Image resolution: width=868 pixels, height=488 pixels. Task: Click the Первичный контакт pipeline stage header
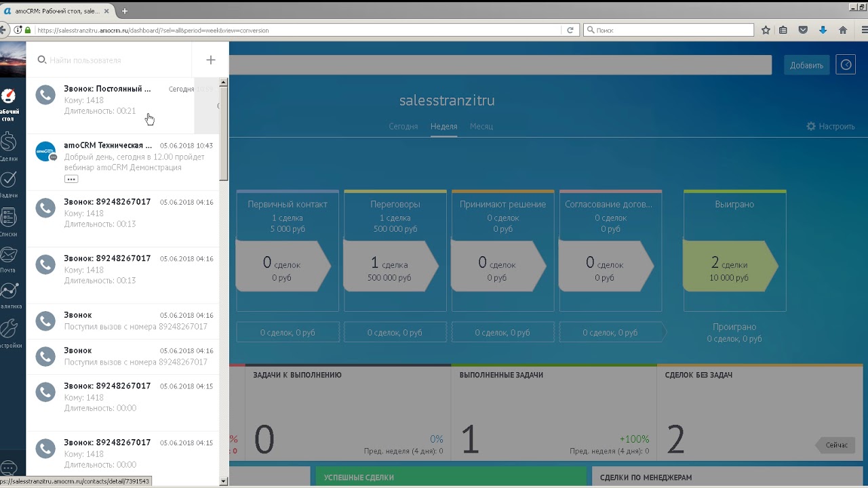pyautogui.click(x=288, y=204)
